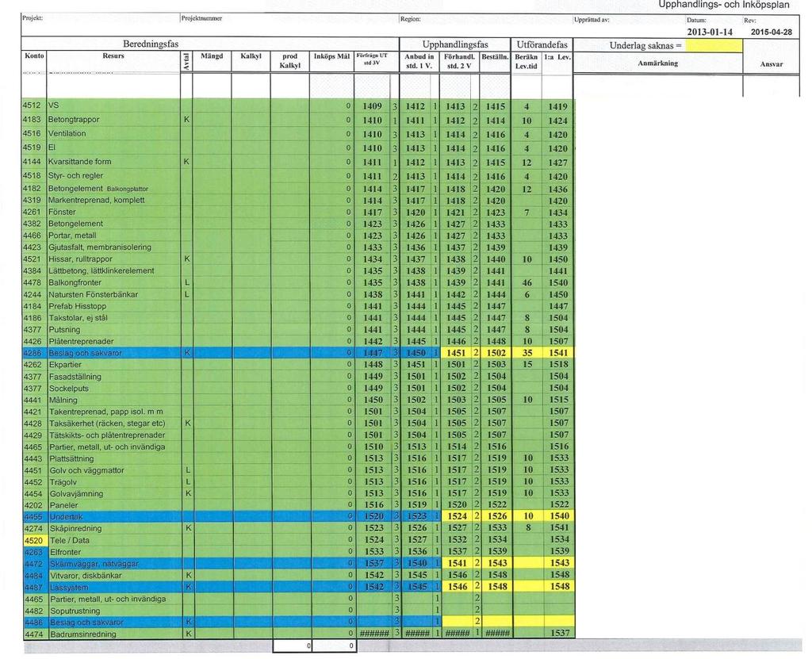This screenshot has height=659, width=812.
Task: Select the "VS" resource row label
Action: pos(54,105)
